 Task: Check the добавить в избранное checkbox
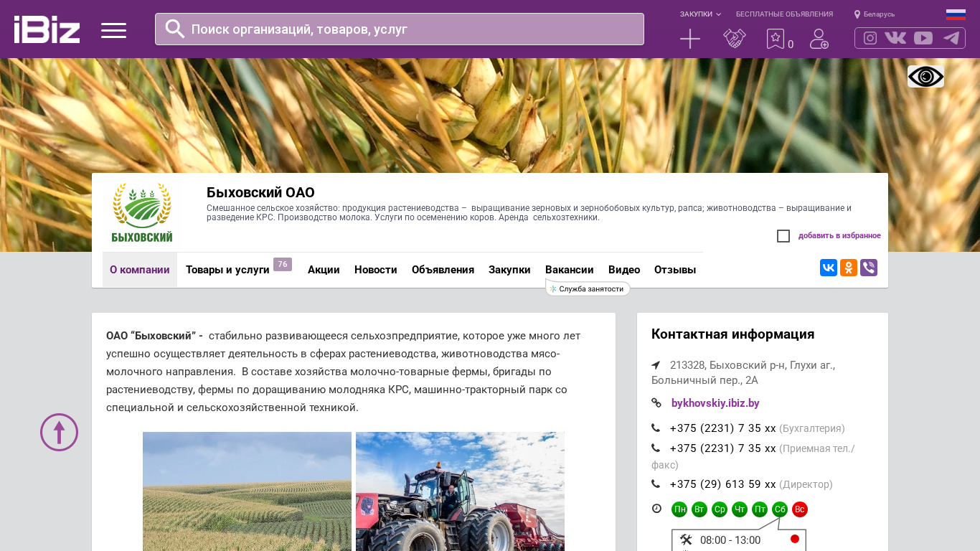click(x=783, y=236)
